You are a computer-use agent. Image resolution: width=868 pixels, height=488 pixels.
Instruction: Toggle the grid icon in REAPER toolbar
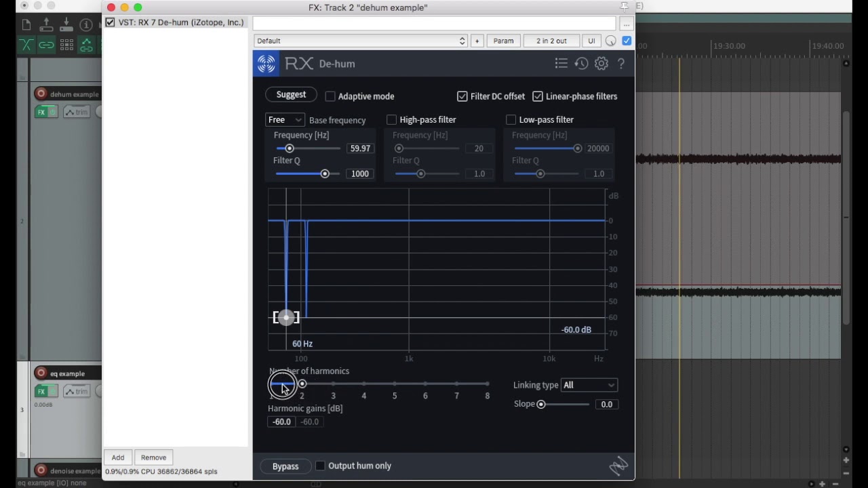(66, 45)
